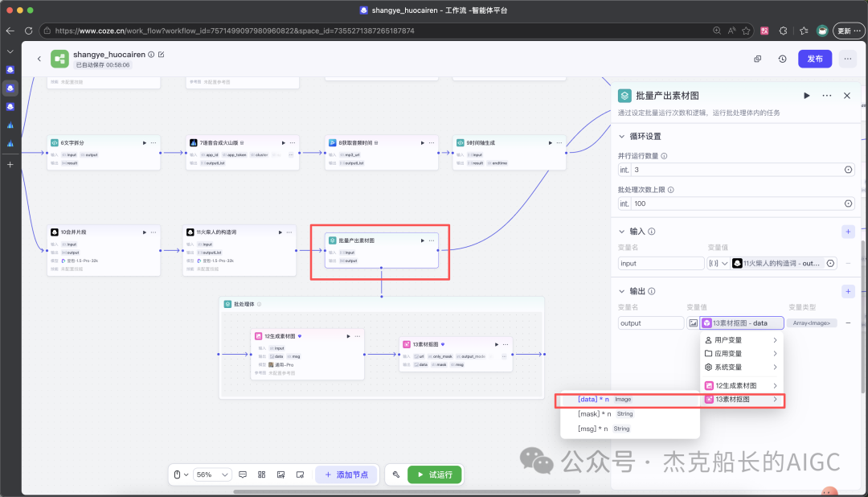Expand 系统变量 submenu
The height and width of the screenshot is (497, 868).
pos(741,368)
